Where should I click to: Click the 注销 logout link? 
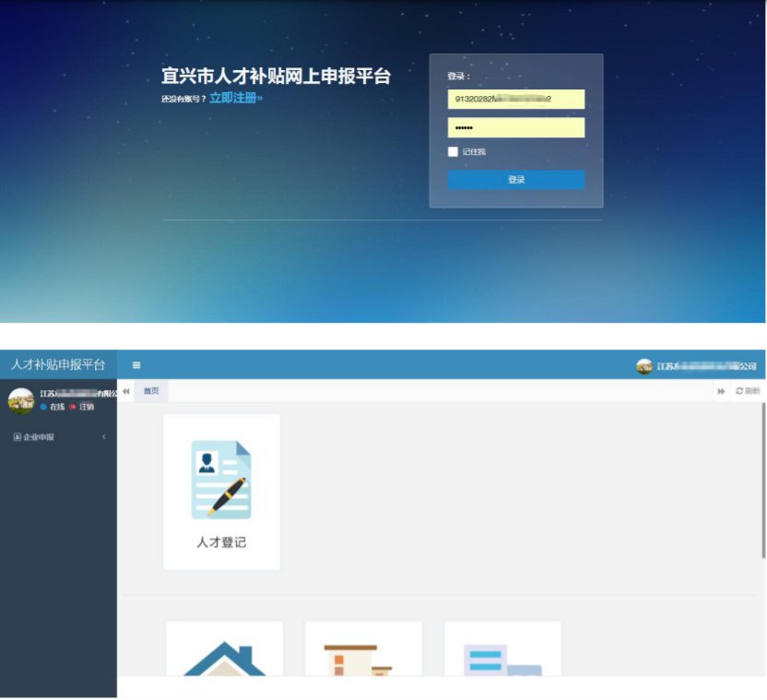point(86,407)
